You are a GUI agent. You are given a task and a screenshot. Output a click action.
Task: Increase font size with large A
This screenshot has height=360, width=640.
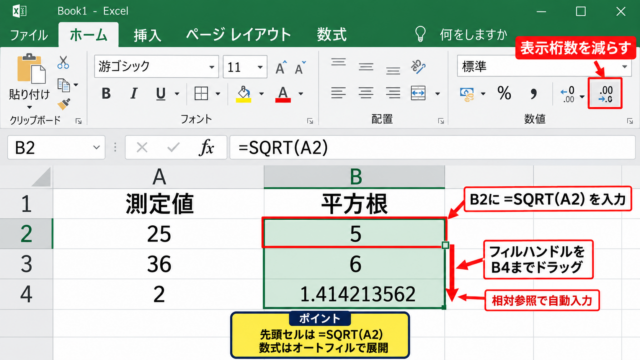280,67
